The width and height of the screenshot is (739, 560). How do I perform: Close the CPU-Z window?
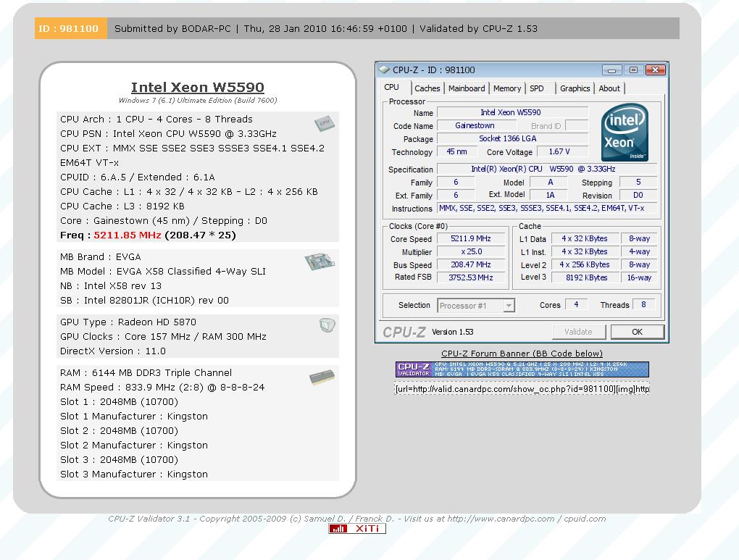coord(655,70)
